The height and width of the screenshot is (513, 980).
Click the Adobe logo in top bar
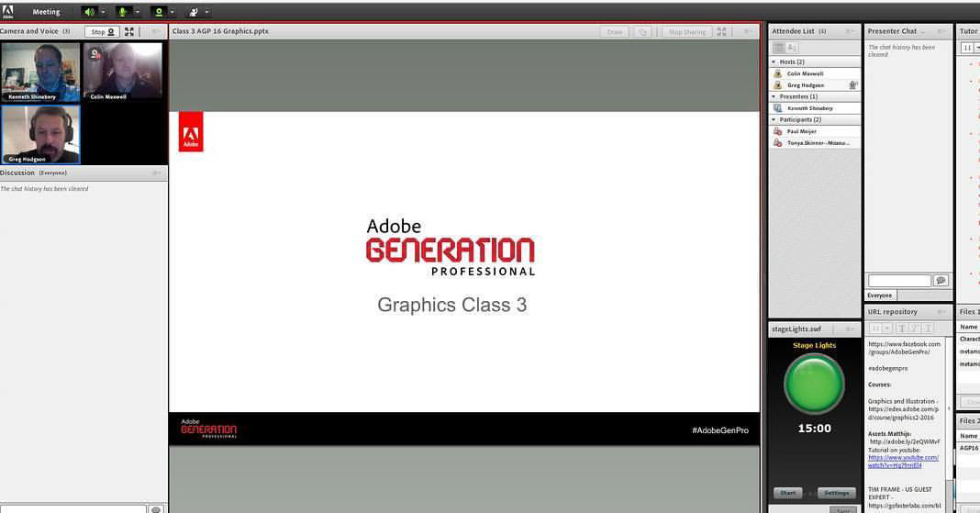point(7,11)
